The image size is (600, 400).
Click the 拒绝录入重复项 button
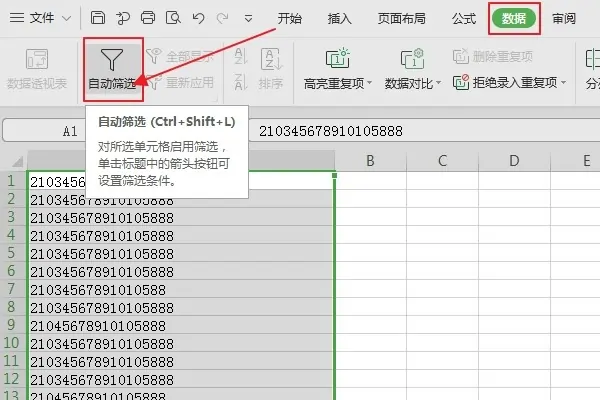(x=505, y=82)
